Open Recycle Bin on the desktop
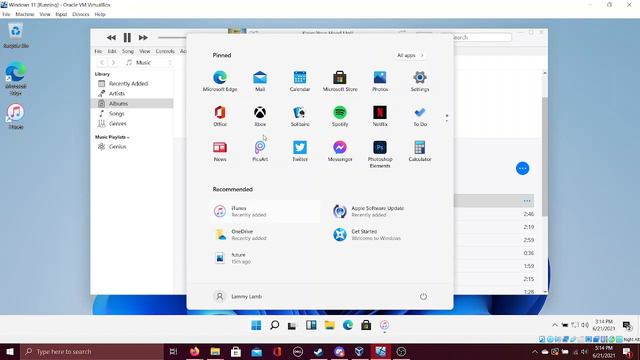Viewport: 640px width, 360px height. click(x=16, y=36)
